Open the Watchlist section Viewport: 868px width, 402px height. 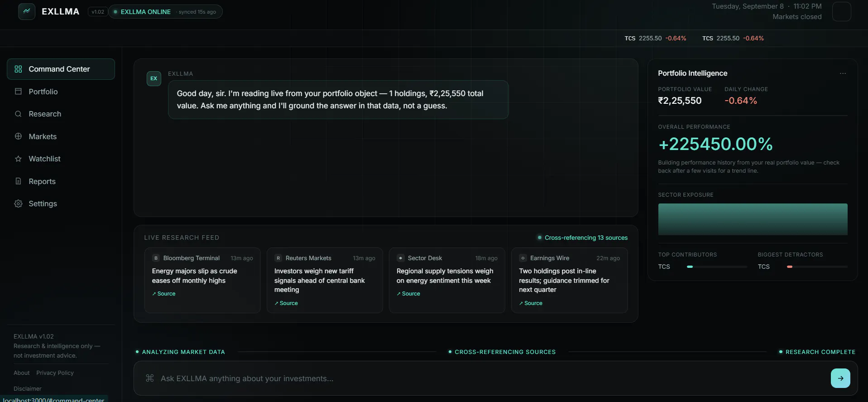coord(61,159)
